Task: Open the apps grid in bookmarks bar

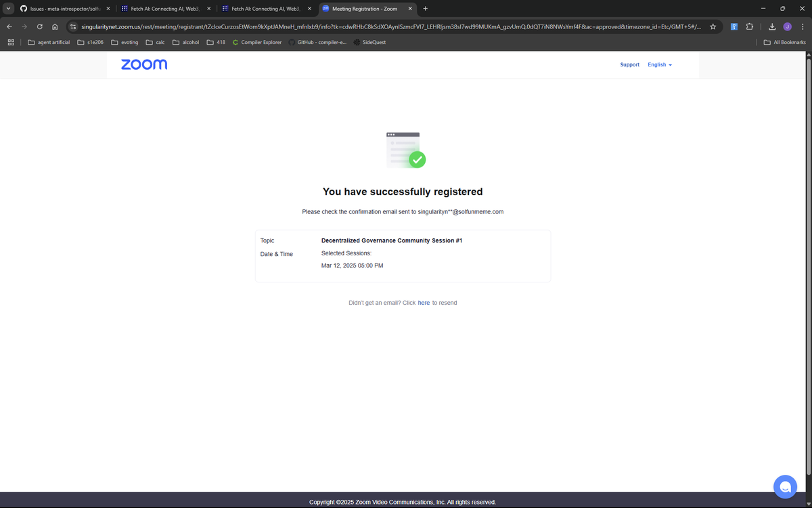Action: point(11,42)
